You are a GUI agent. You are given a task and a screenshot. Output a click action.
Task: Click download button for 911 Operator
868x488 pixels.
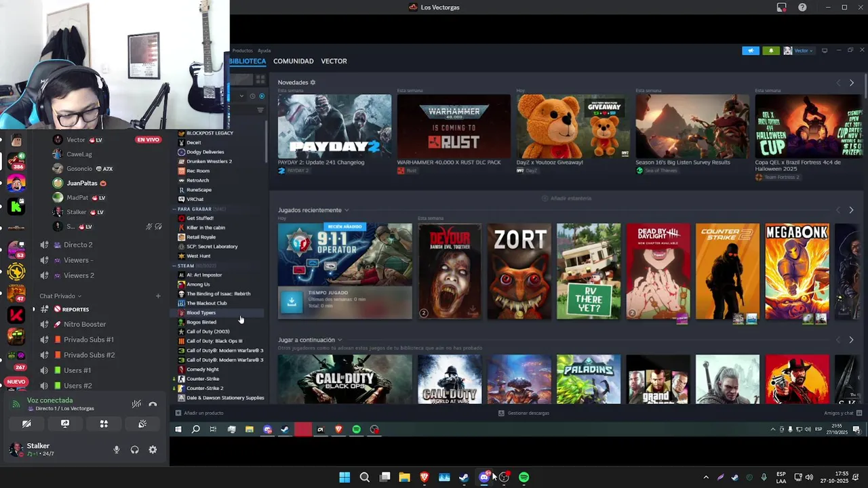[292, 302]
